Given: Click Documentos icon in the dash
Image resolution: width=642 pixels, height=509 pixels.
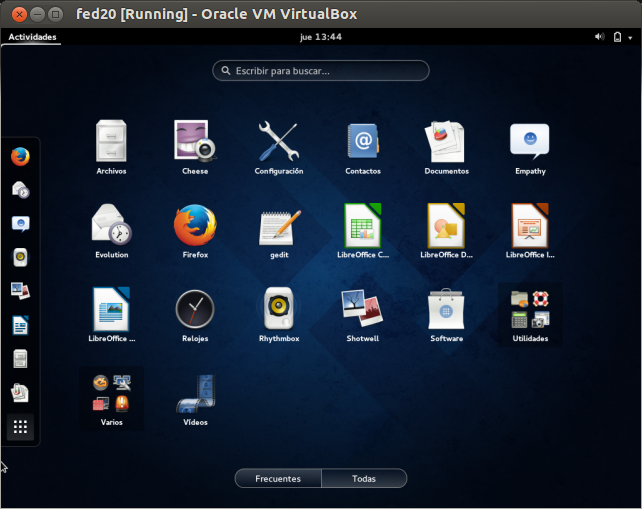Looking at the screenshot, I should (x=20, y=393).
